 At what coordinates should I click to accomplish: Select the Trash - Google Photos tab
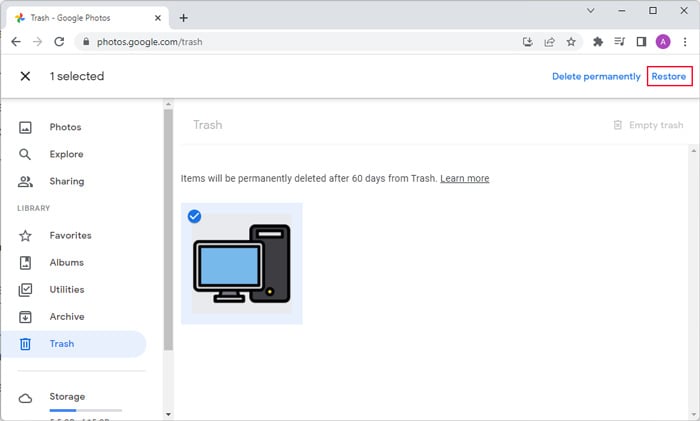click(88, 18)
